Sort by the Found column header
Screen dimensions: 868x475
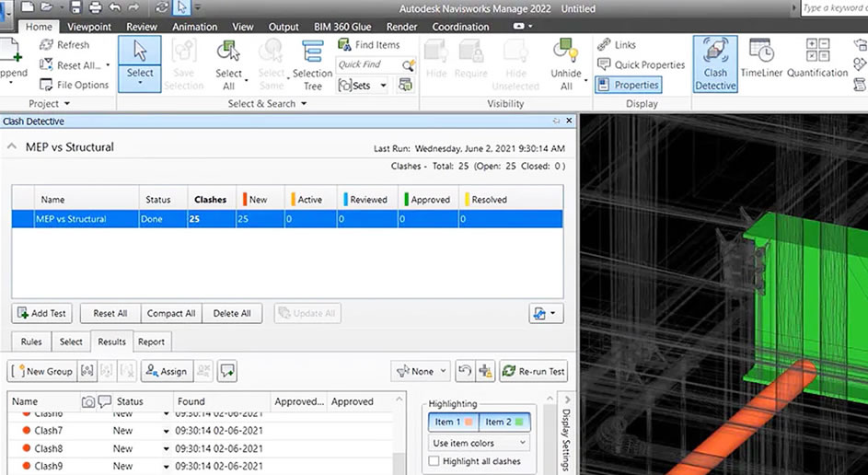point(222,401)
